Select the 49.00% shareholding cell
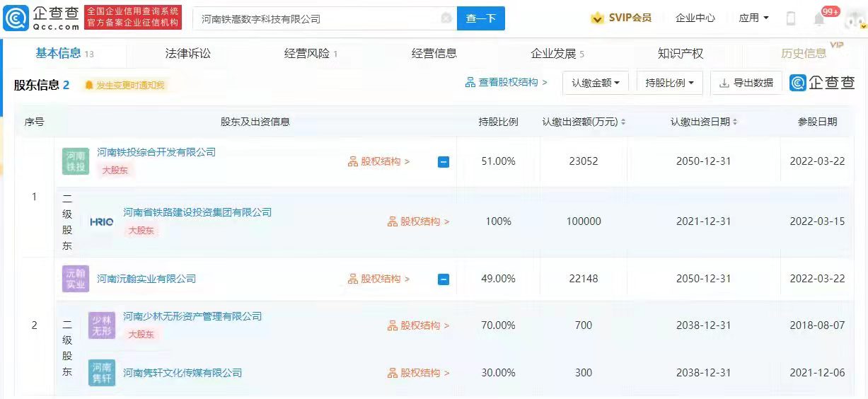Image resolution: width=868 pixels, height=399 pixels. [499, 279]
